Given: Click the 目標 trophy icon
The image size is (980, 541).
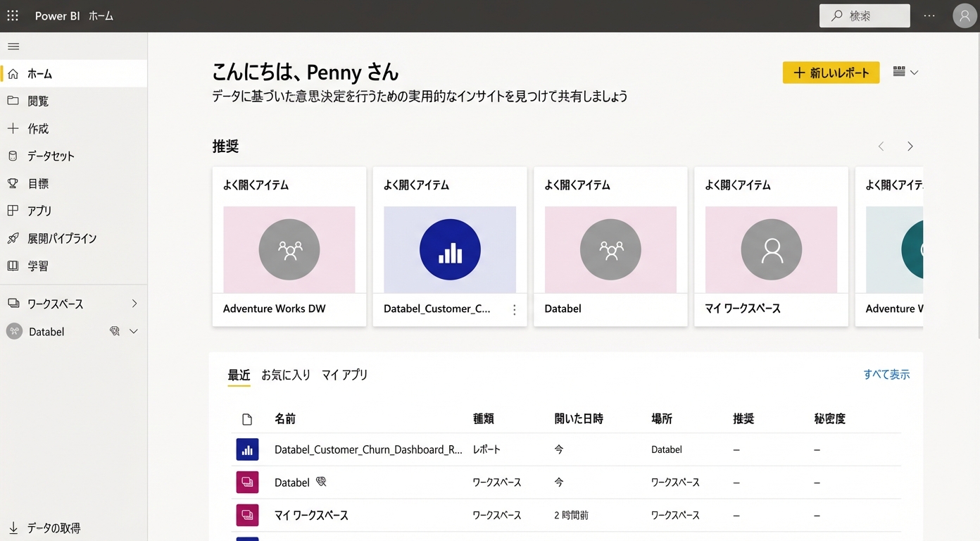Looking at the screenshot, I should pyautogui.click(x=13, y=183).
